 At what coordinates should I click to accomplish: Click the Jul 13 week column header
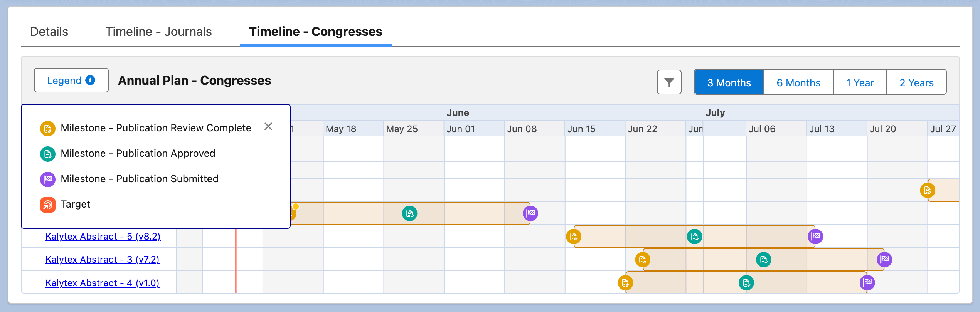click(822, 129)
